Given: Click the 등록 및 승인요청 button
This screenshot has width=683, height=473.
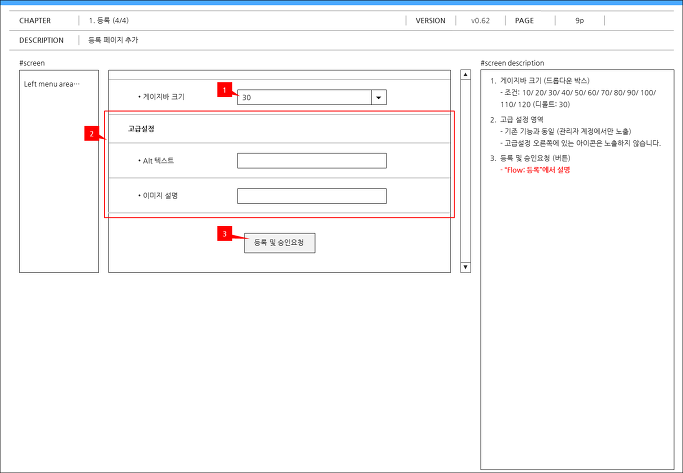Looking at the screenshot, I should 279,243.
